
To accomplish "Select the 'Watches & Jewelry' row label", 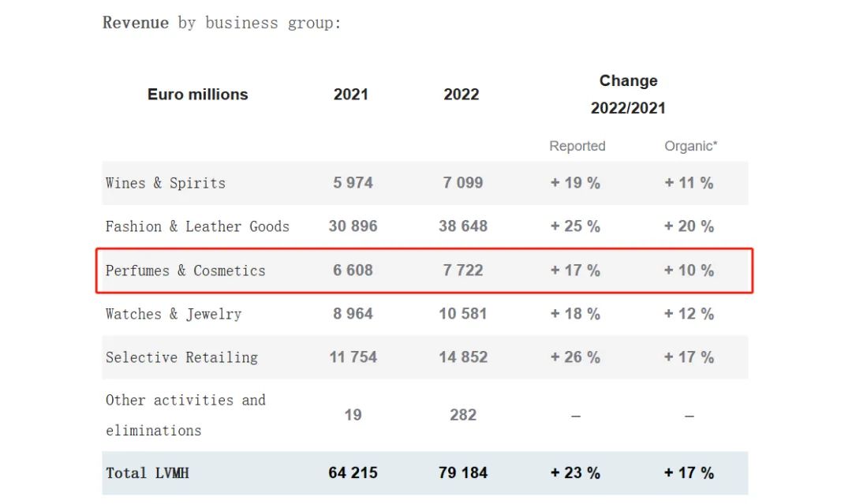I will tap(174, 314).
